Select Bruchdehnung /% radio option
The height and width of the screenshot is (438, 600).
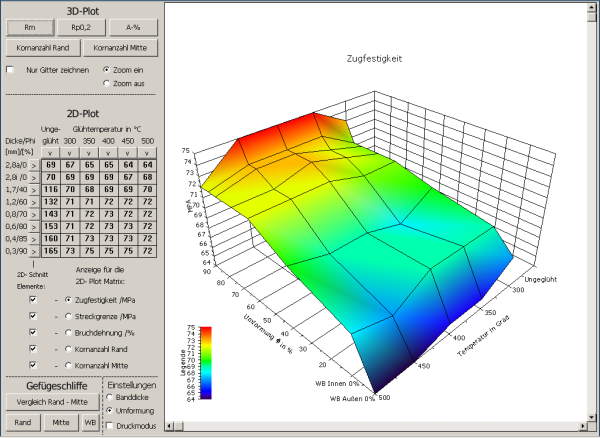coord(67,335)
